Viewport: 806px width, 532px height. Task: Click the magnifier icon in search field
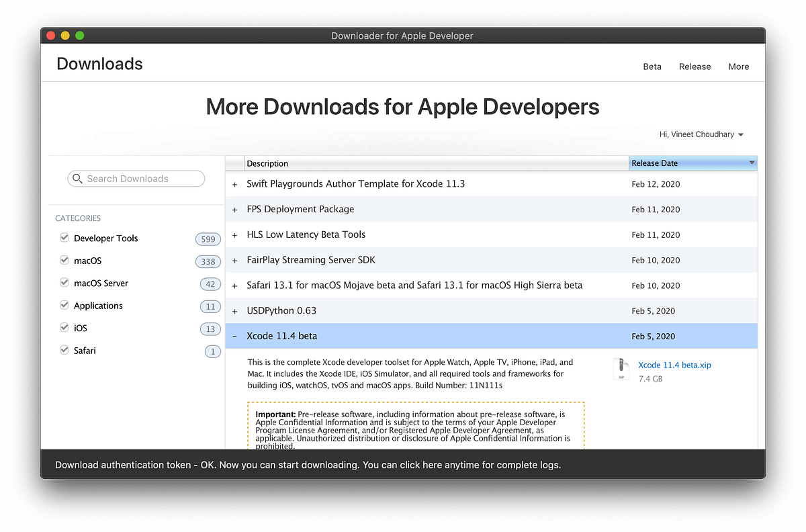pos(77,178)
